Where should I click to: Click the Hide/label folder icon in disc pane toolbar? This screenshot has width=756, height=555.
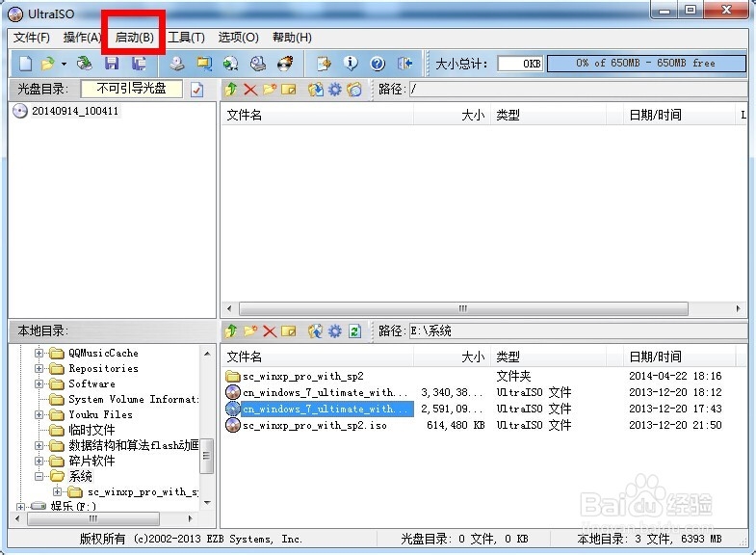click(354, 90)
